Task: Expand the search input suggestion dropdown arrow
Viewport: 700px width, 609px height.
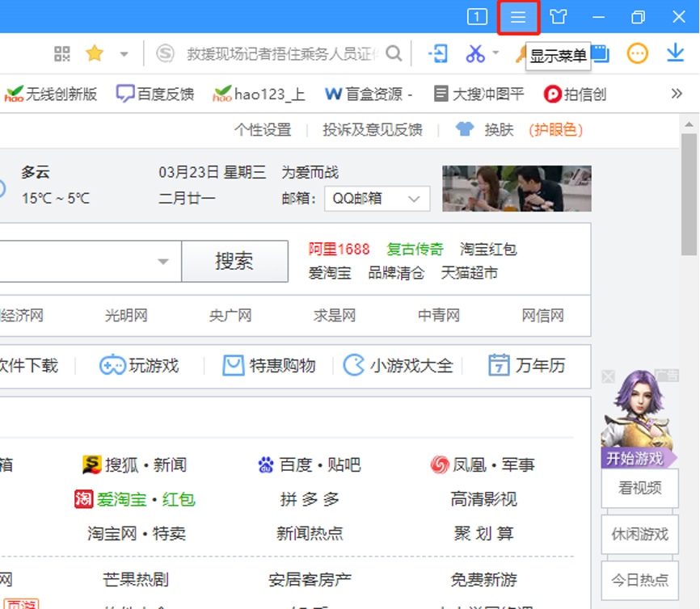Action: pos(163,262)
